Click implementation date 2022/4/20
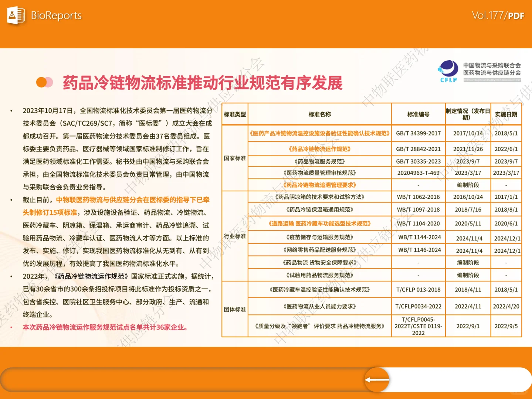 click(506, 306)
